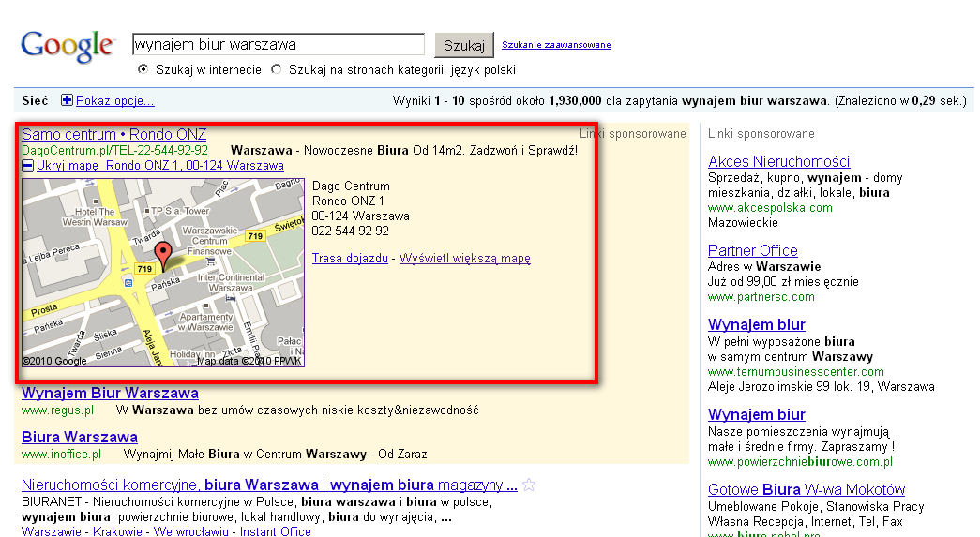980x537 pixels.
Task: Click the InterContinental Warszawa map label
Action: pos(231,282)
